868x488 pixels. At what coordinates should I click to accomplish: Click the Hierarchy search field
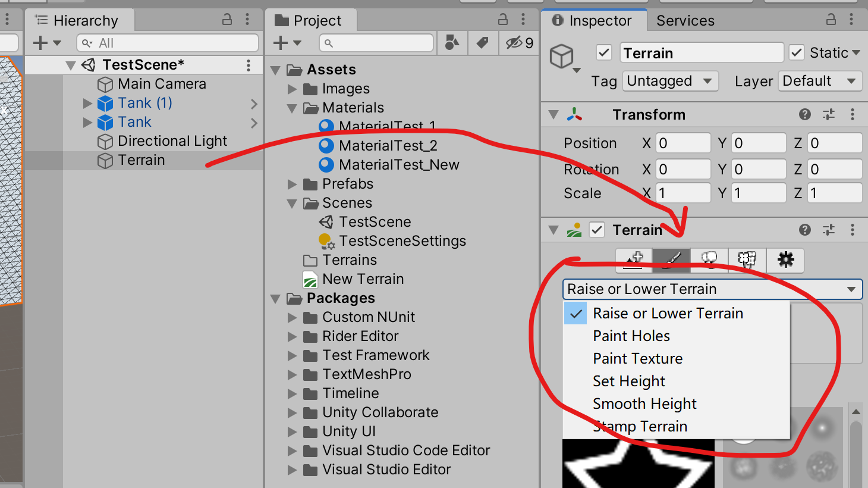point(168,43)
